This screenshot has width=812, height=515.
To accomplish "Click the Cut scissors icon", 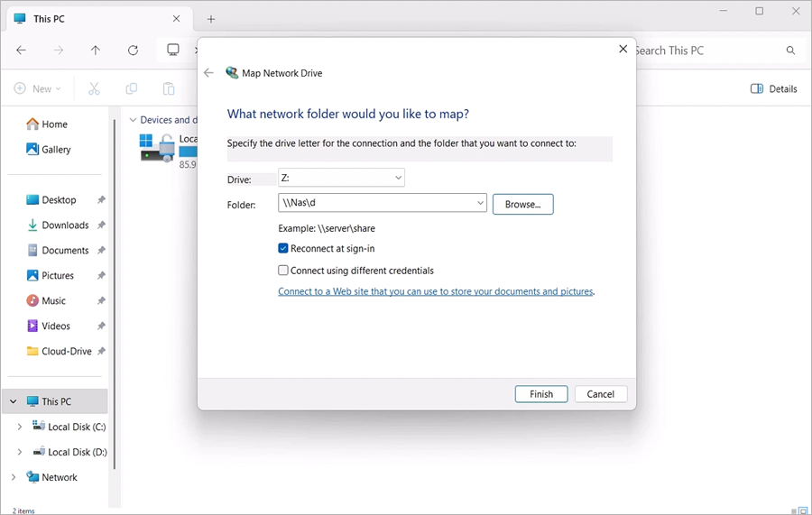I will pos(94,88).
